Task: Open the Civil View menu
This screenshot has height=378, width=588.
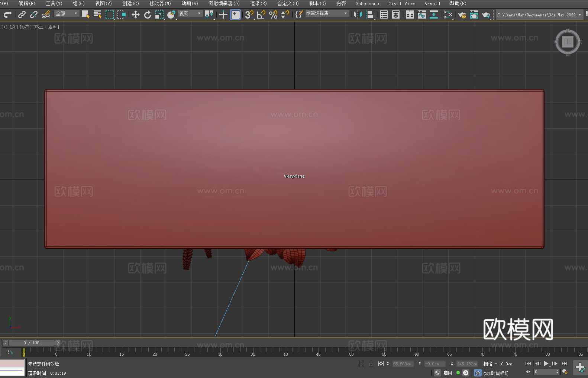Action: tap(401, 3)
